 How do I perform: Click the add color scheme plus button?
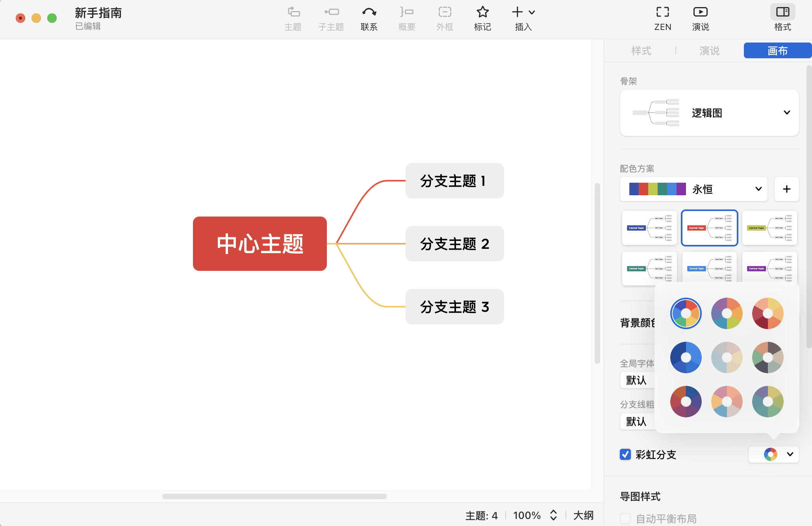(786, 189)
